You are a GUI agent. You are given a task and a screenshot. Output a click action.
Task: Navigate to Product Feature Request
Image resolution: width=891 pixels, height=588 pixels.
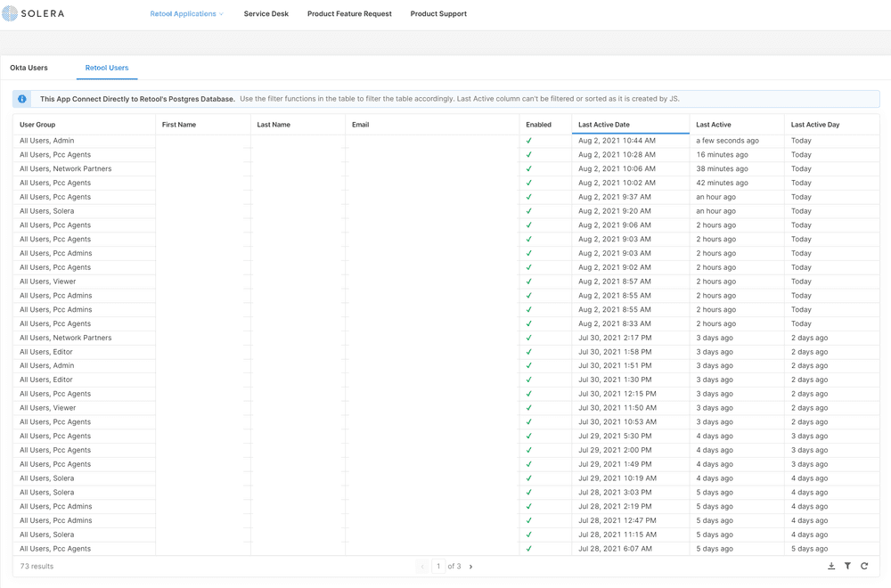[348, 13]
